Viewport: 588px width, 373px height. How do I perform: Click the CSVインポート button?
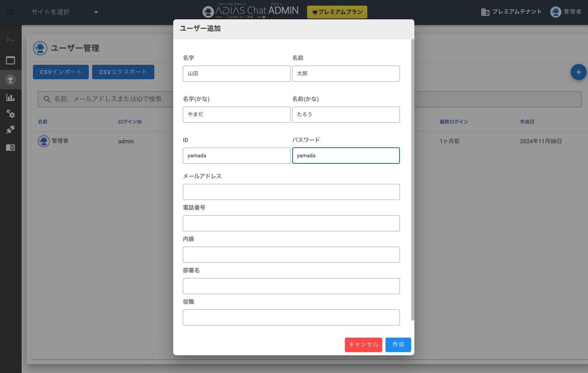pyautogui.click(x=61, y=72)
